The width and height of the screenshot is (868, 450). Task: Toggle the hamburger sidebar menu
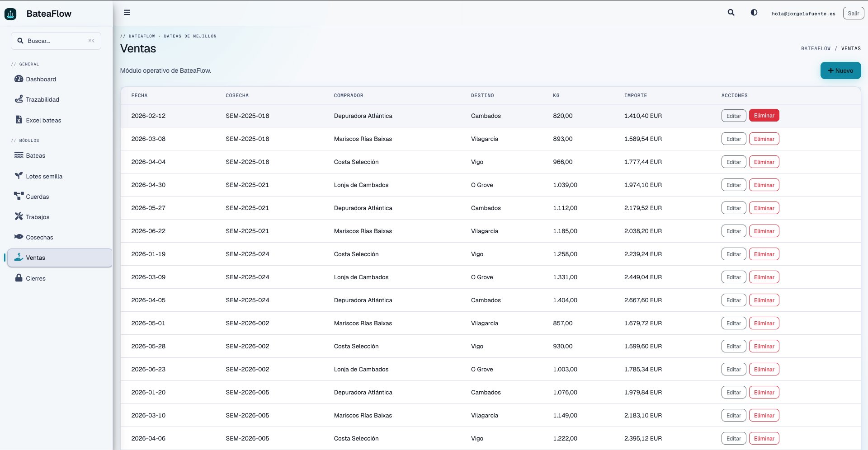[127, 13]
